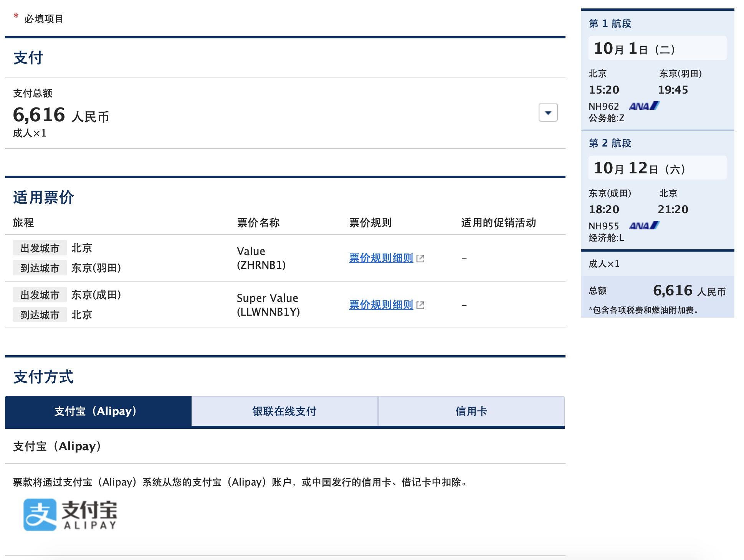Click the 适用票价 section heading
The height and width of the screenshot is (560, 744).
click(x=43, y=198)
